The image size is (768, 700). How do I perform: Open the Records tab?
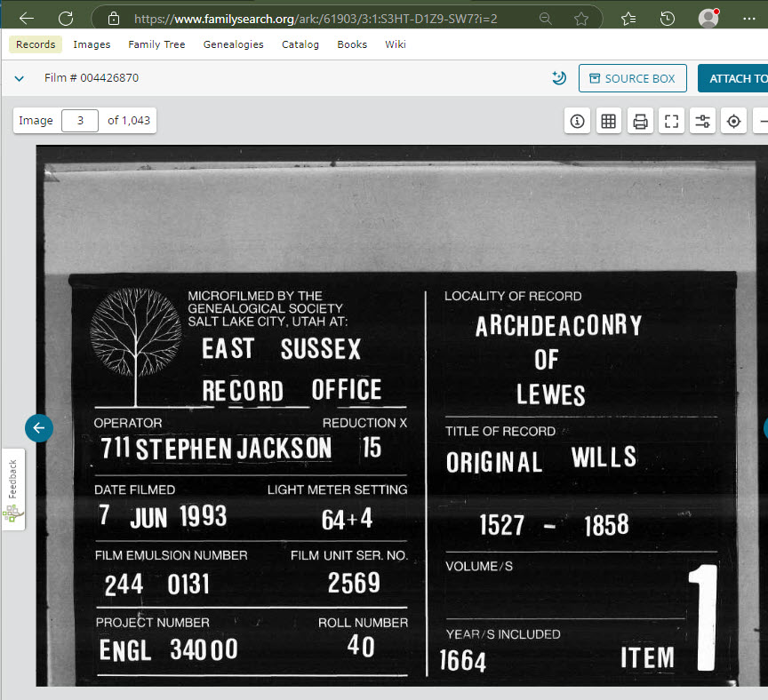coord(36,44)
